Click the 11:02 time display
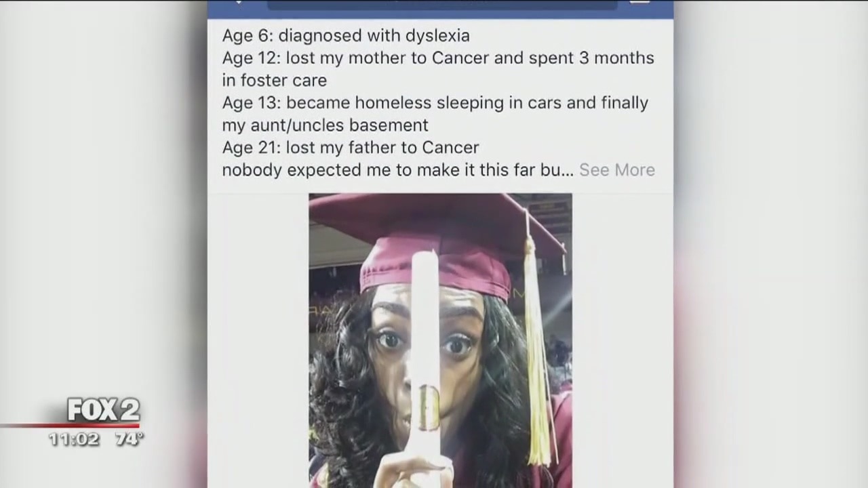The height and width of the screenshot is (488, 868). (73, 439)
